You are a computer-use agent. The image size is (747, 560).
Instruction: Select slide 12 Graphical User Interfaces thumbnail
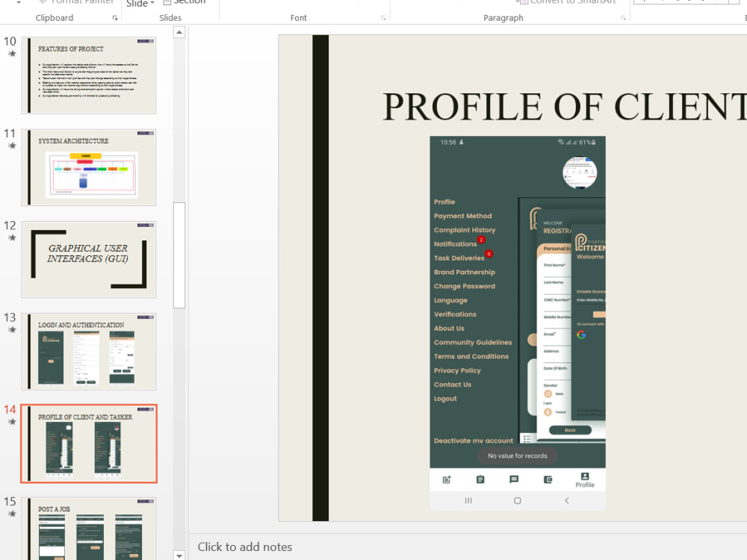pos(89,260)
